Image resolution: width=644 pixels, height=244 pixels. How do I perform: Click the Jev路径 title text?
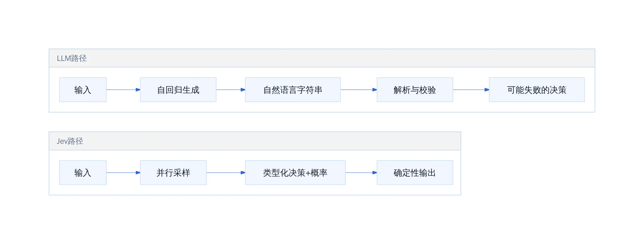pos(70,141)
